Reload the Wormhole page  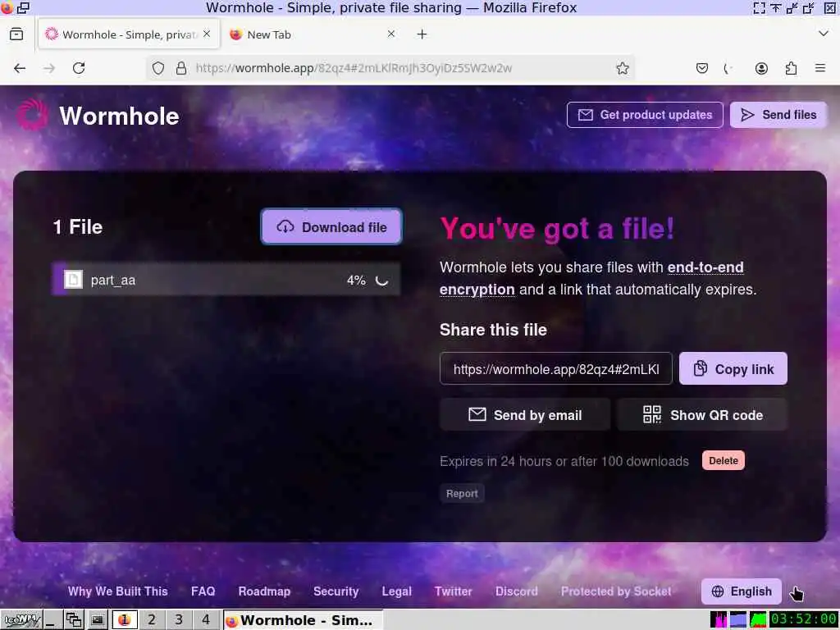[79, 68]
